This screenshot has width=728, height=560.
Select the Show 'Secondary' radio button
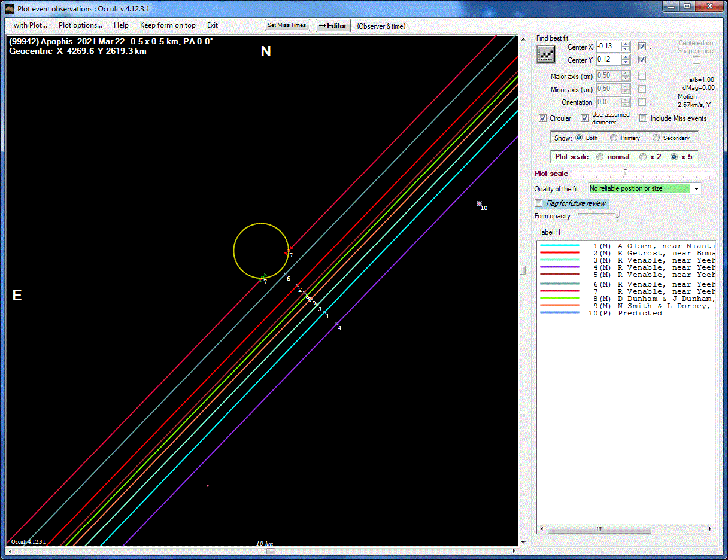[x=656, y=138]
